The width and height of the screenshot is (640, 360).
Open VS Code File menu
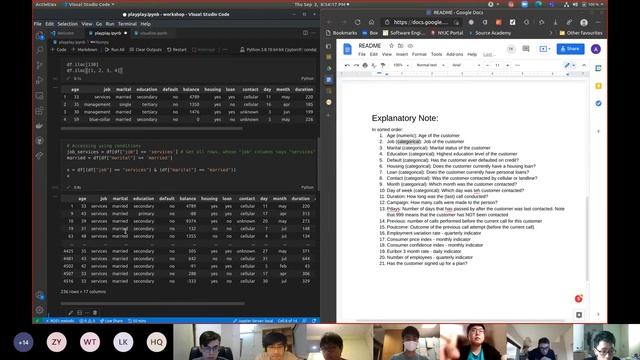pyautogui.click(x=38, y=24)
